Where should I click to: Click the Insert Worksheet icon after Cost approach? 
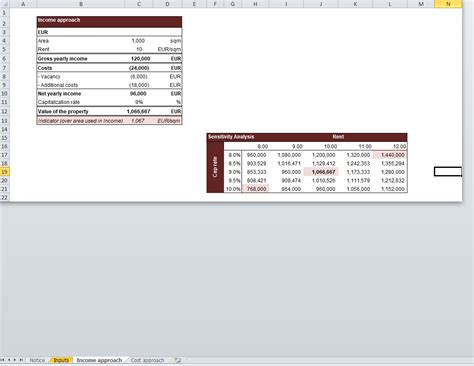click(x=178, y=360)
